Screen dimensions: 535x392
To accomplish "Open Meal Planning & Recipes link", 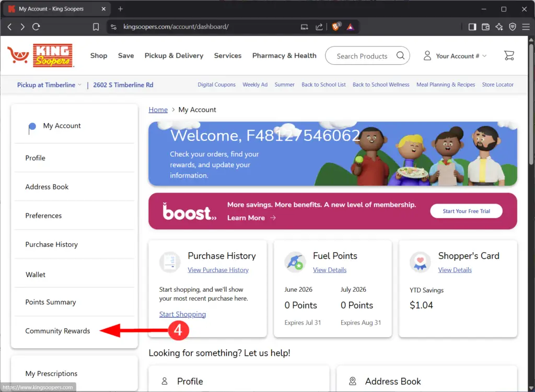I will [x=446, y=85].
